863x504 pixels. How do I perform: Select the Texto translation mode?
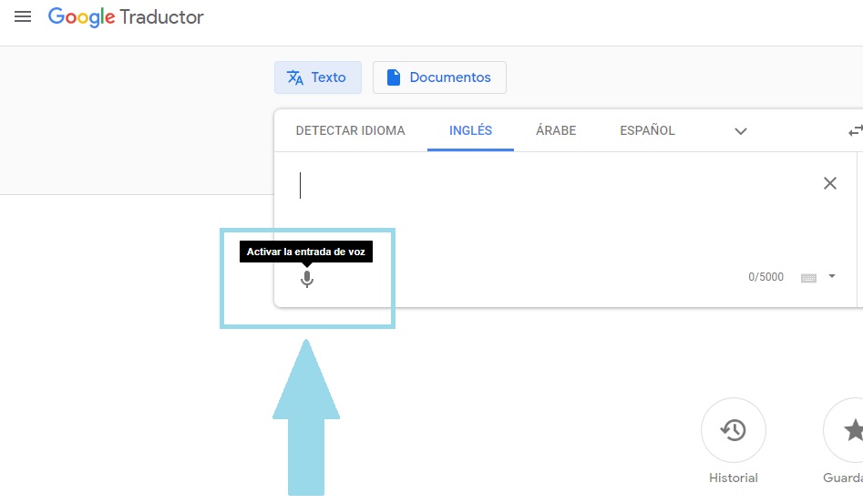[317, 77]
